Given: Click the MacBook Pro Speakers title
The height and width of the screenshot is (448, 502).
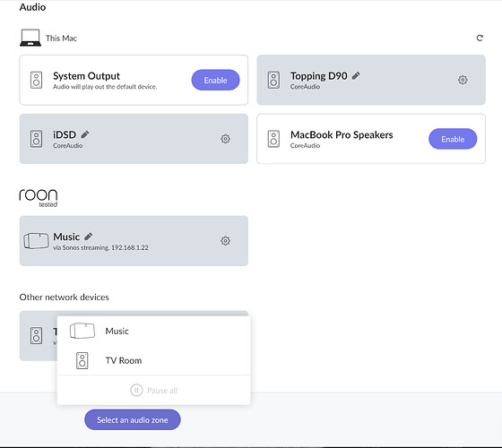Looking at the screenshot, I should (x=342, y=134).
